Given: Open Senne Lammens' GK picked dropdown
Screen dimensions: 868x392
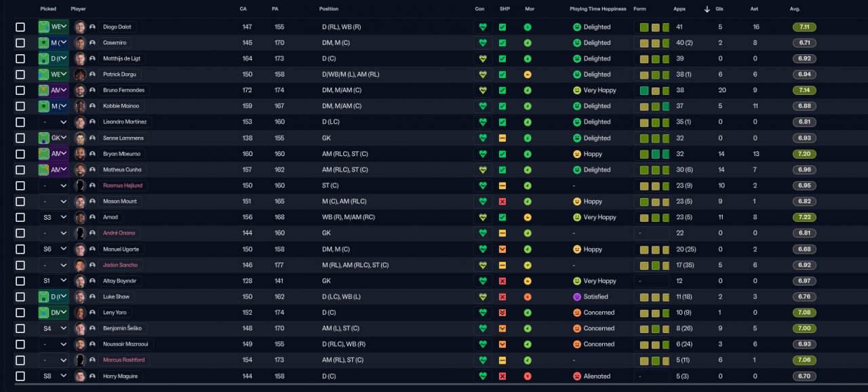Looking at the screenshot, I should (54, 138).
